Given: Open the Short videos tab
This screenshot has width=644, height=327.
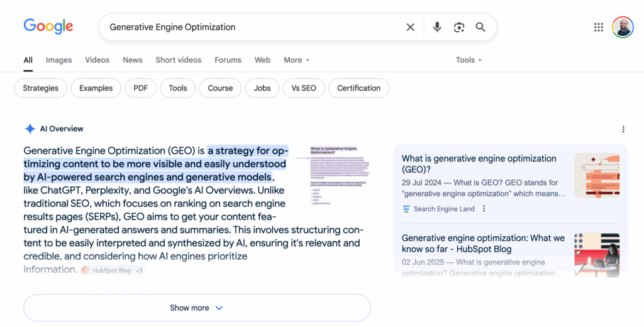Looking at the screenshot, I should (x=178, y=60).
